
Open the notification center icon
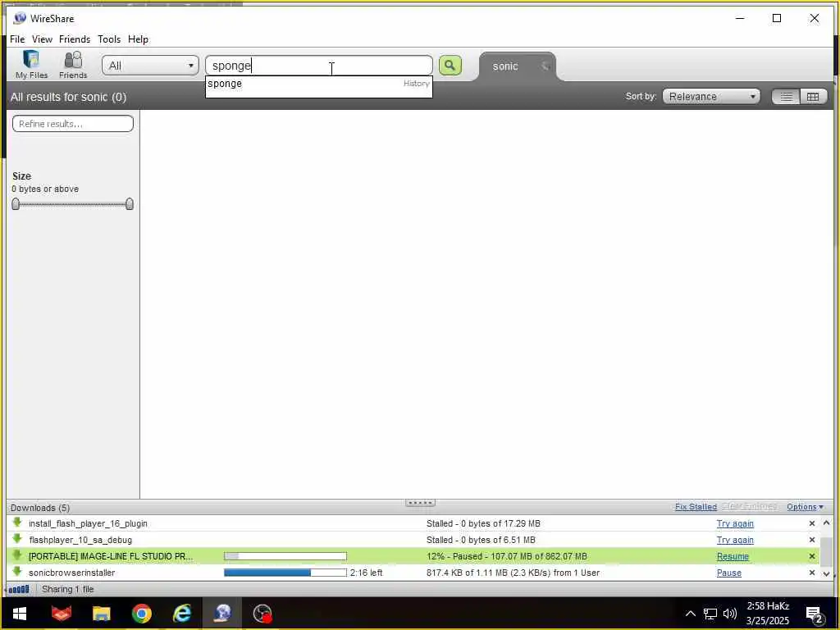tap(815, 614)
